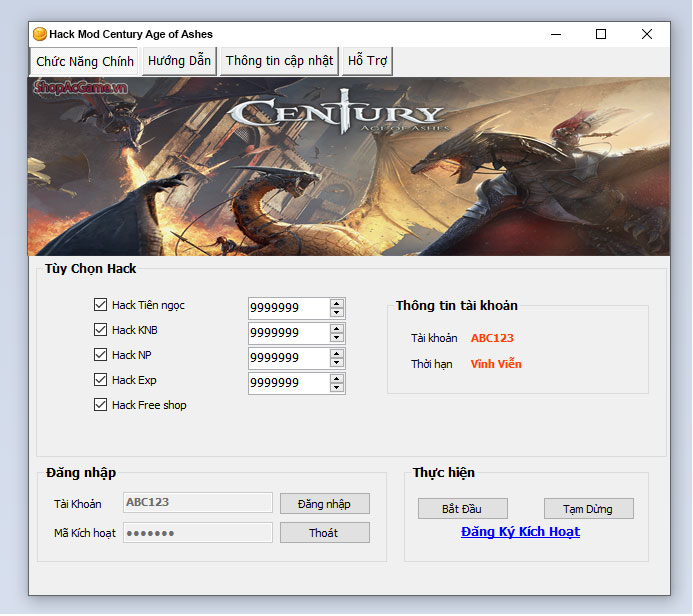Click the Thoát button
The image size is (693, 616).
point(324,533)
